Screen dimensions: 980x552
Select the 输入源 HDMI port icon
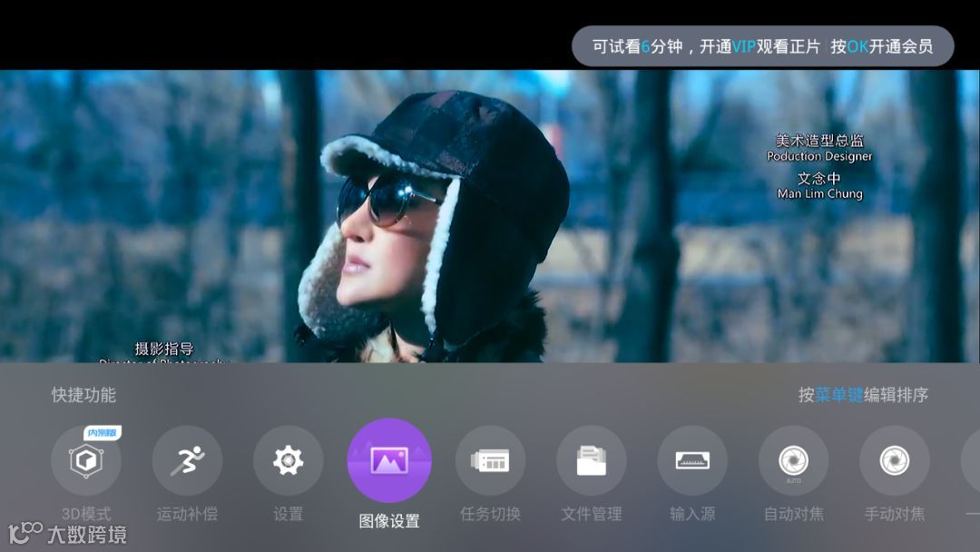point(692,460)
